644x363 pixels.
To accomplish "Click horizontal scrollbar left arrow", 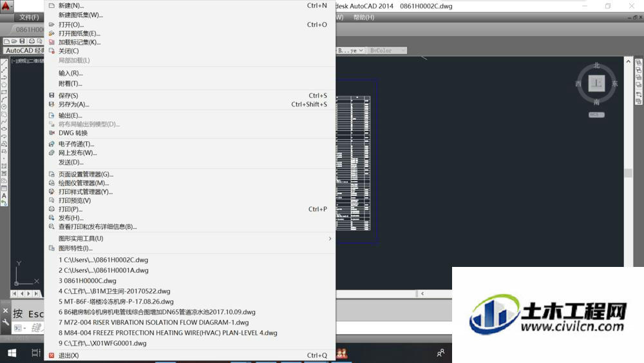I will point(422,293).
